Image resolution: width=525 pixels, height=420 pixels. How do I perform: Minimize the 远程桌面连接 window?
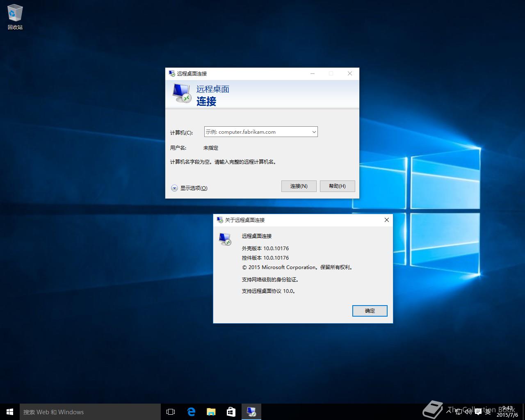click(x=313, y=73)
